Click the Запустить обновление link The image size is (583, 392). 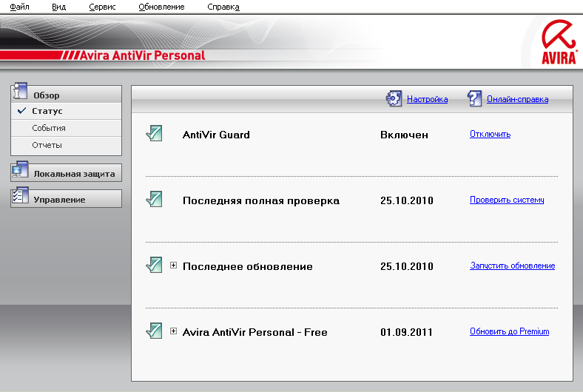513,266
